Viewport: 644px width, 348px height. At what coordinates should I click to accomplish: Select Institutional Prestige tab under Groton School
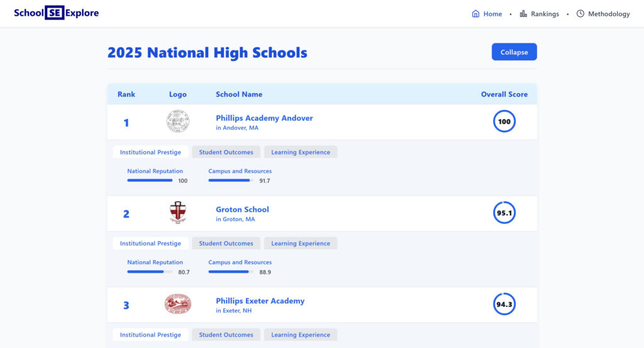click(150, 244)
